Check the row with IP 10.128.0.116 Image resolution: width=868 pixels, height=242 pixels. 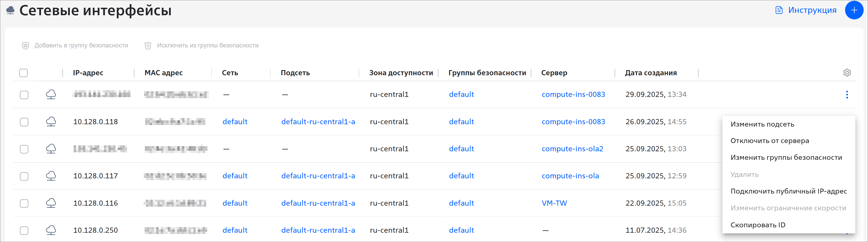(24, 203)
